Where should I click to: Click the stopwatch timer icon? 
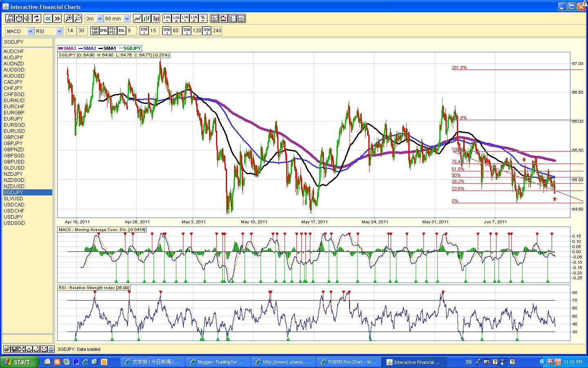point(19,18)
